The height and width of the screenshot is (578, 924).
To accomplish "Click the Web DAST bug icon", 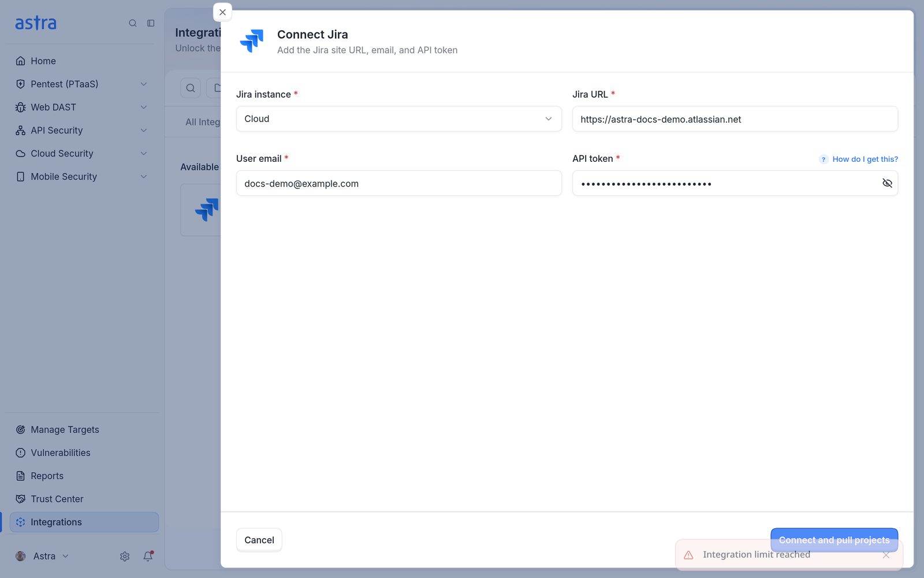I will pos(21,107).
